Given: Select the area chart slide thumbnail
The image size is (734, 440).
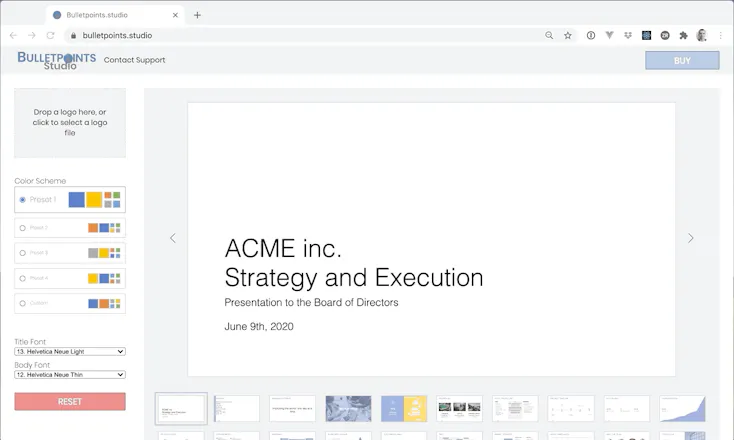Looking at the screenshot, I should pos(683,409).
